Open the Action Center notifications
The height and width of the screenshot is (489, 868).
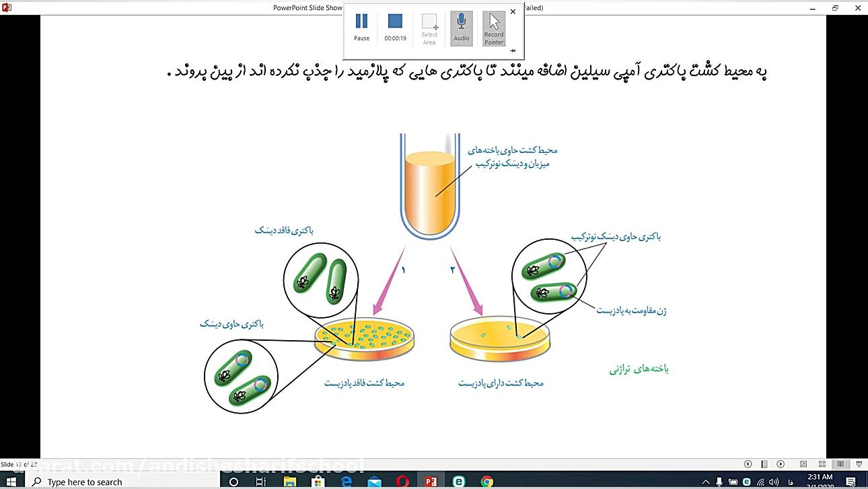pyautogui.click(x=851, y=482)
